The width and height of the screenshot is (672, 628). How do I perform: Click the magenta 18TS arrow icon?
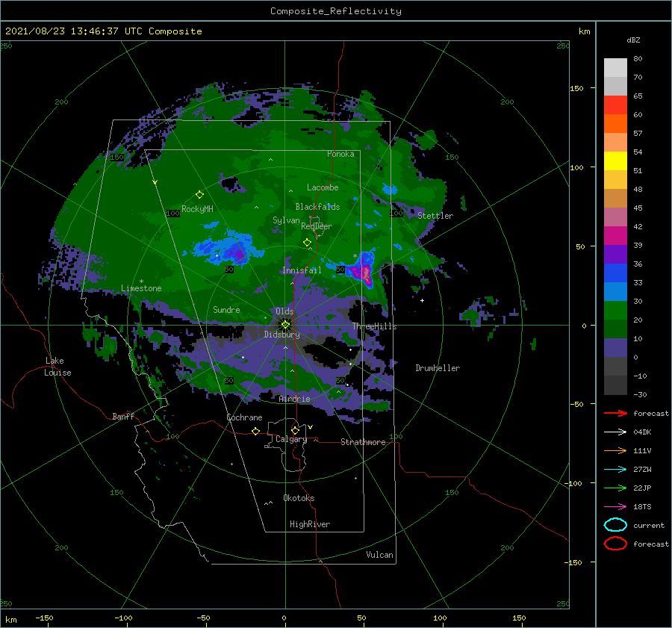(615, 507)
